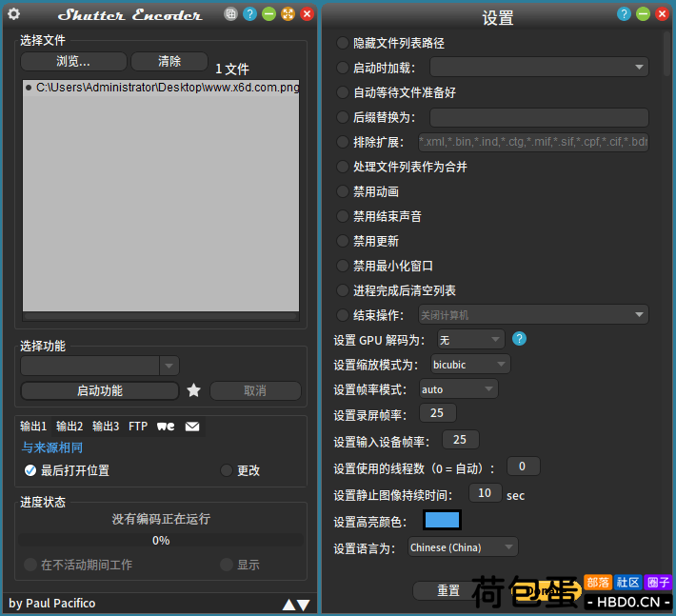Click the down arrow at bottom of main window

point(303,605)
